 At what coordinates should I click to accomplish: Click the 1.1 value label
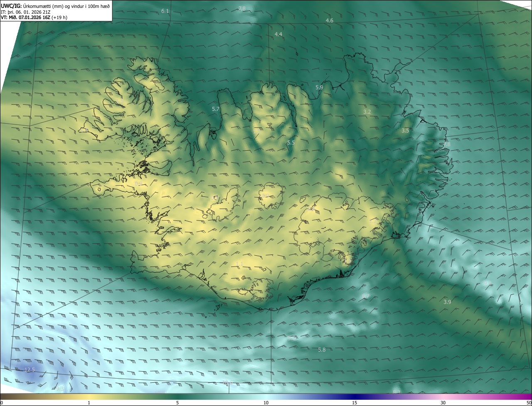coord(239,264)
